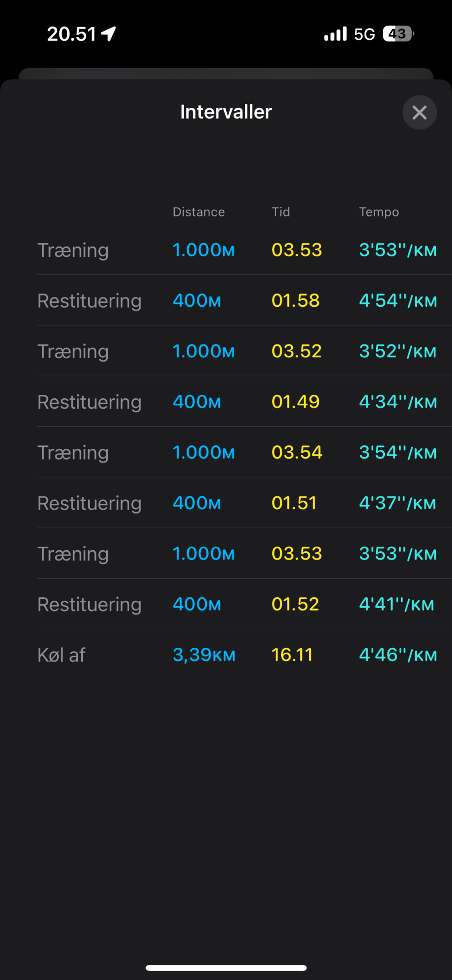The image size is (452, 980).
Task: Tap the battery indicator showing 43
Action: point(399,34)
